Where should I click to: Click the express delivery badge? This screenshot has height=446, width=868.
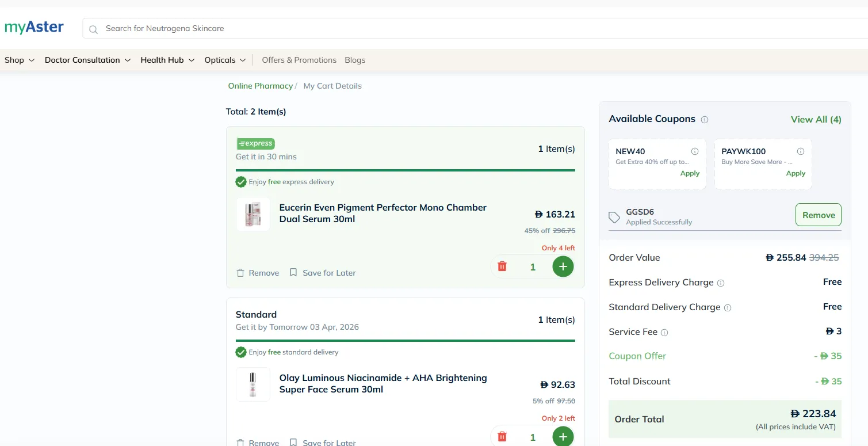point(255,144)
